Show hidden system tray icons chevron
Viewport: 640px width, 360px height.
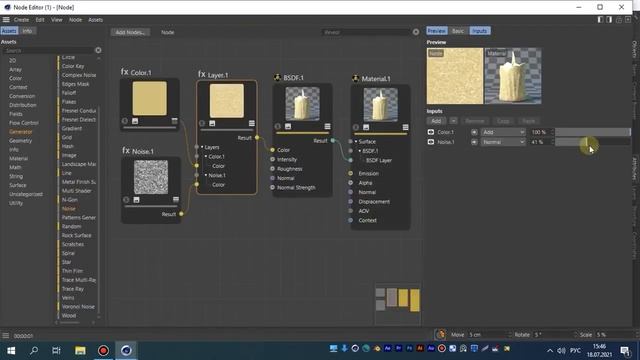(x=550, y=351)
